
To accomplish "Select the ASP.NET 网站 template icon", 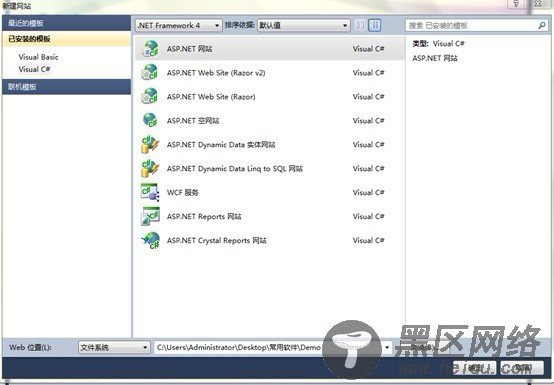I will [150, 49].
